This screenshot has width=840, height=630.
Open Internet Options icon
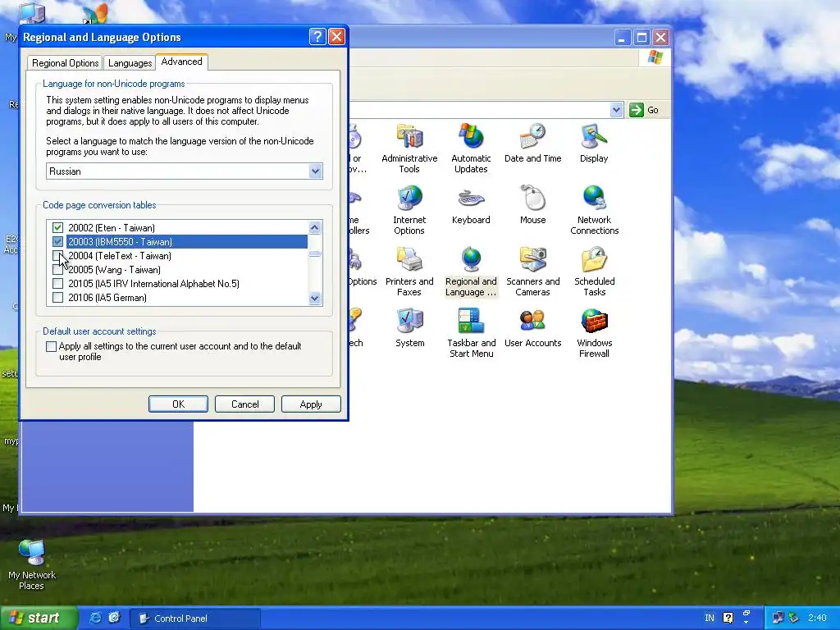(x=409, y=209)
